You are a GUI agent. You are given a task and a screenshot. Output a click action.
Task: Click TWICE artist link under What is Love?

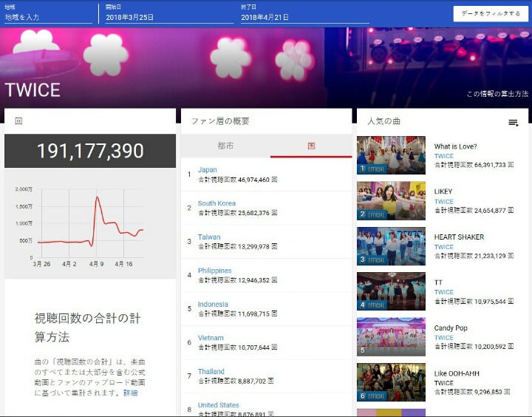[444, 156]
